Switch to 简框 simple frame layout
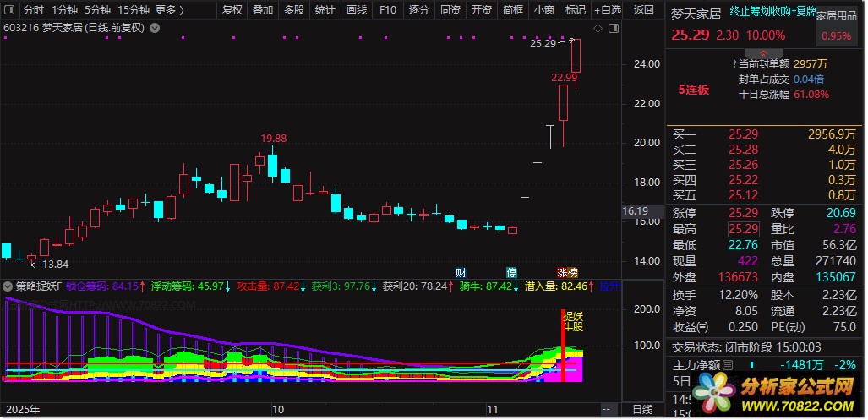This screenshot has height=420, width=868. tap(513, 10)
